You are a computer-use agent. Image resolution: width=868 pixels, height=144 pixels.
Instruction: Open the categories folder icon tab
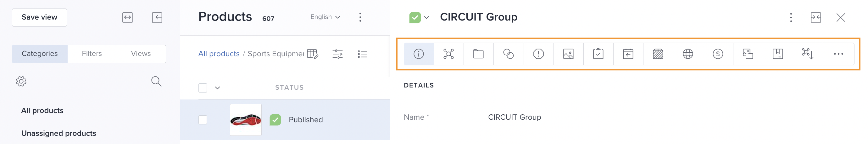[x=478, y=54]
